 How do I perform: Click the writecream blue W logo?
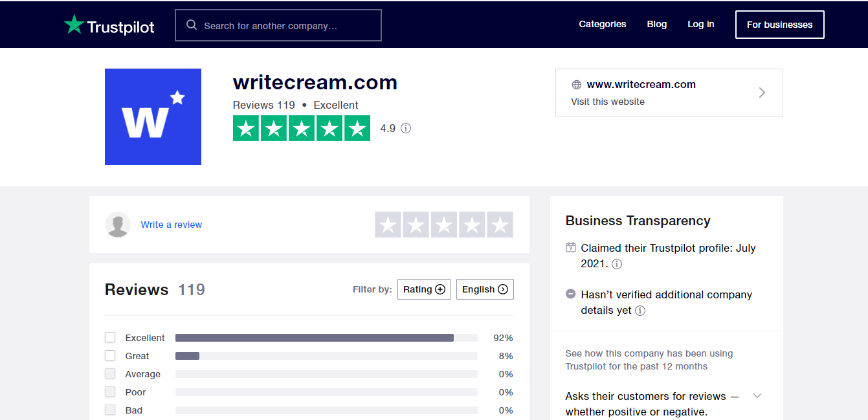pos(153,116)
